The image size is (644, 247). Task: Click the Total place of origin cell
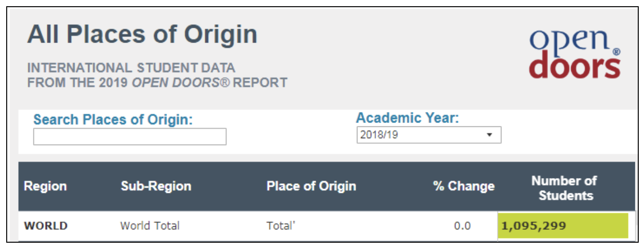(x=281, y=225)
